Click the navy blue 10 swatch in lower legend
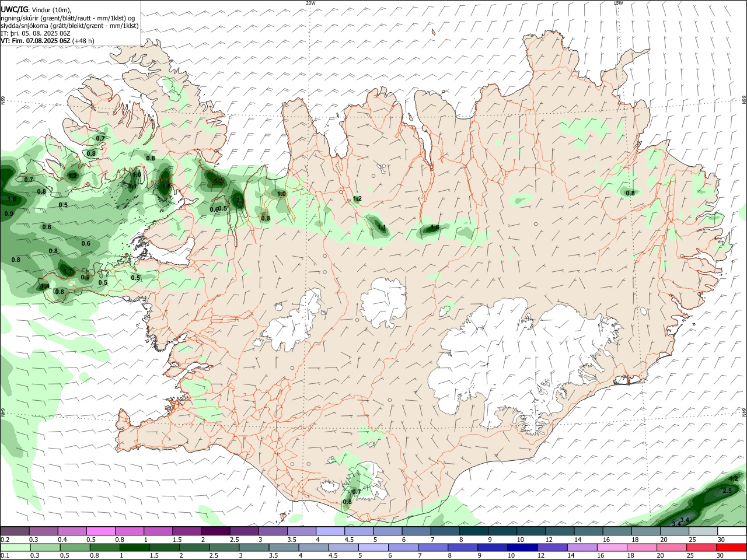 523,547
